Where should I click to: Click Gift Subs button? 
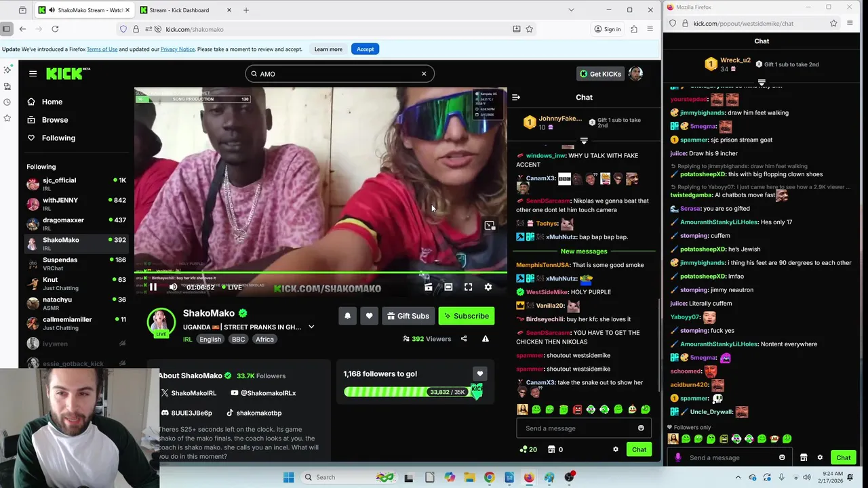(x=408, y=316)
